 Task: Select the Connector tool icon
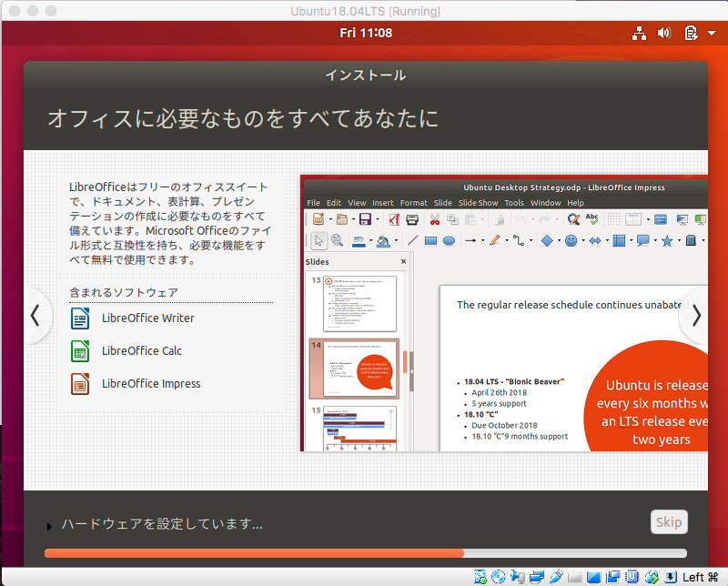coord(519,240)
